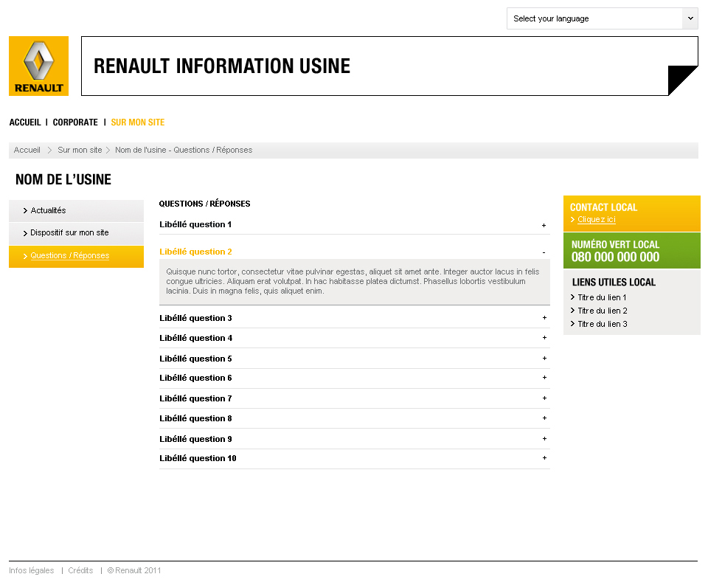Click the CONTACT LOCAL heading
Viewport: 708px width, 588px height.
[604, 207]
